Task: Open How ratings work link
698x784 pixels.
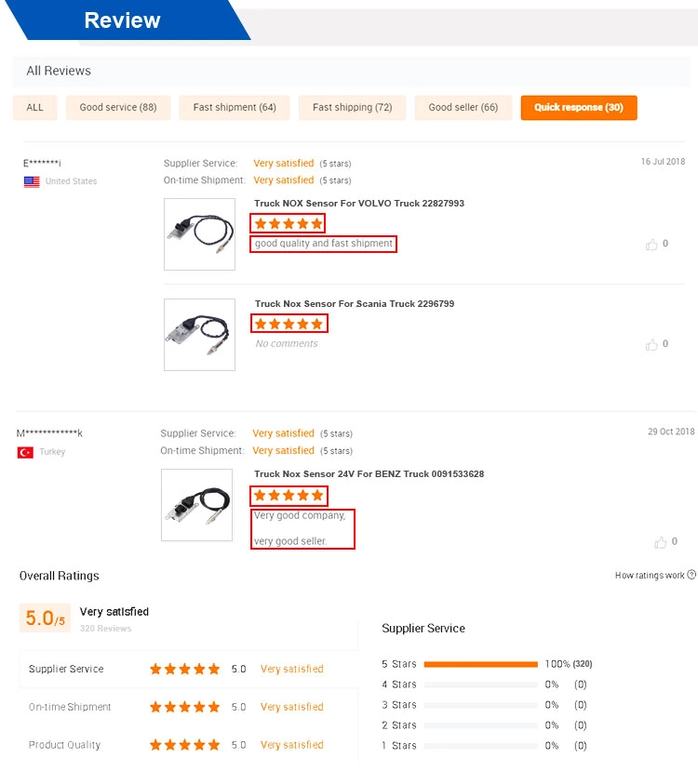Action: point(650,576)
